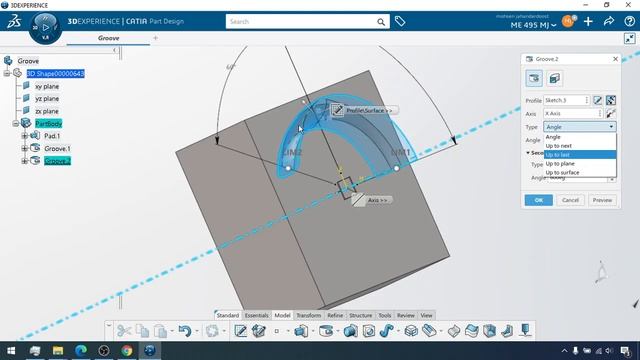
Task: Add a new tab with plus sign
Action: (156, 38)
